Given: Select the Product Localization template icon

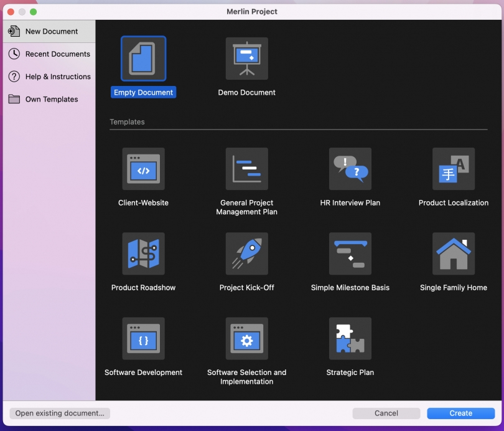Looking at the screenshot, I should 453,169.
